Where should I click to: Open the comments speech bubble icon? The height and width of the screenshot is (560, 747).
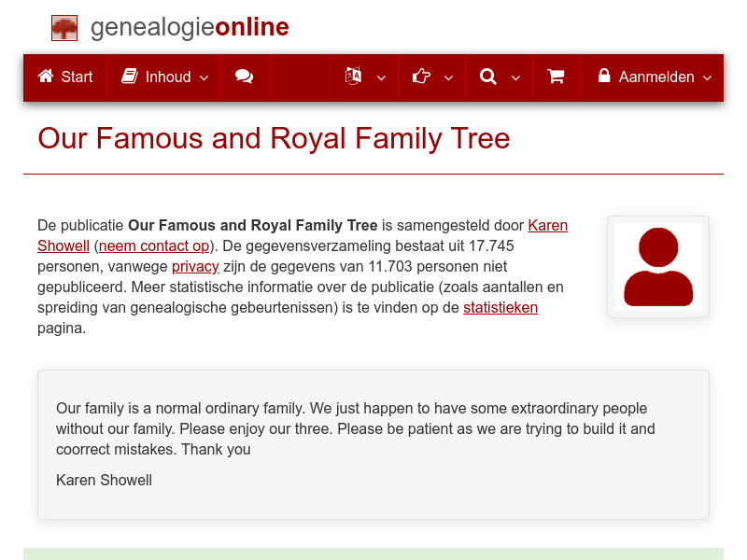coord(245,77)
